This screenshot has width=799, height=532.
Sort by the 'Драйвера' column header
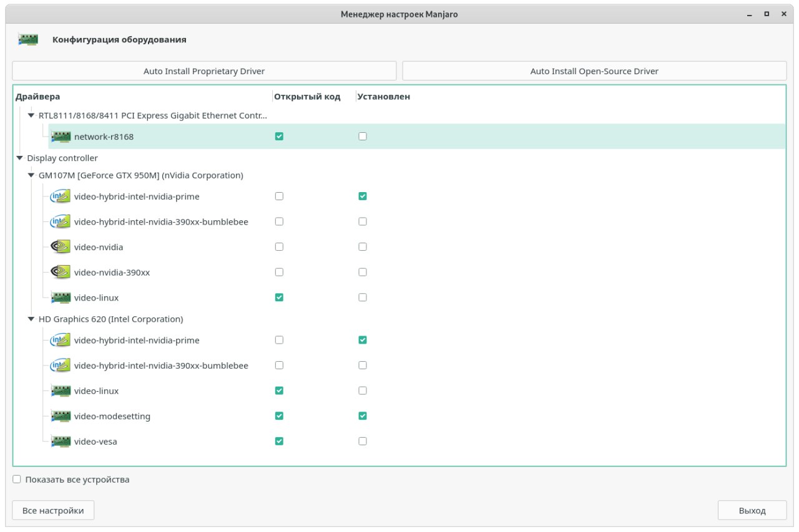[38, 97]
